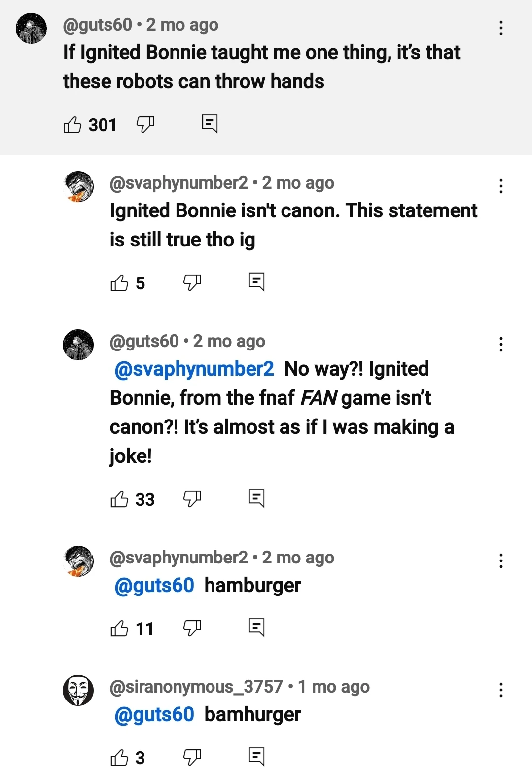Screen dimensions: 532x770
Task: Dislike @guts60's joke reply
Action: click(192, 498)
